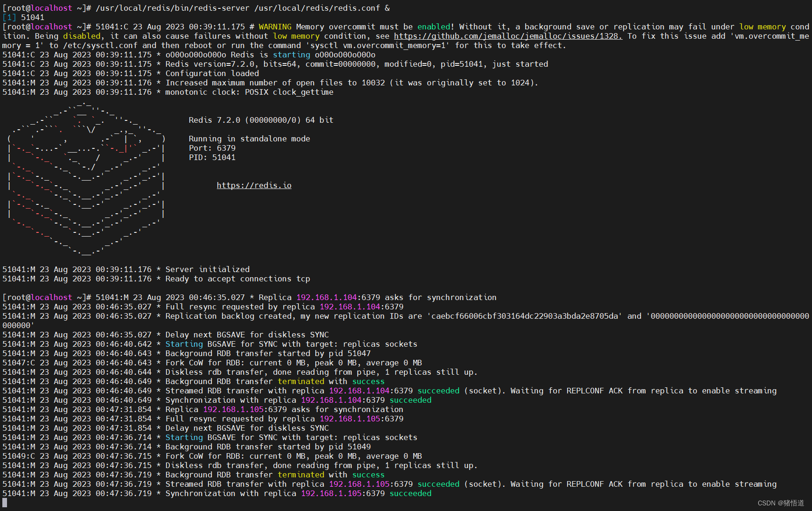Click 'Ready to accept connections tcp' line
The height and width of the screenshot is (511, 812).
(x=156, y=279)
